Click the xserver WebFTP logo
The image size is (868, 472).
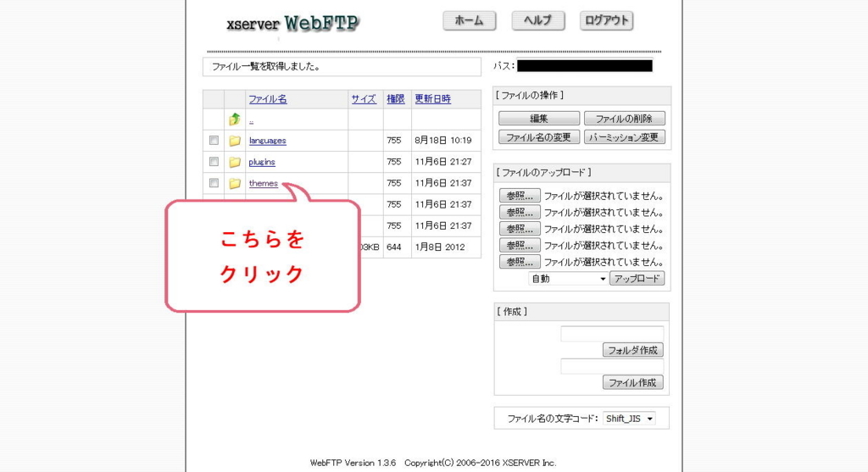292,23
